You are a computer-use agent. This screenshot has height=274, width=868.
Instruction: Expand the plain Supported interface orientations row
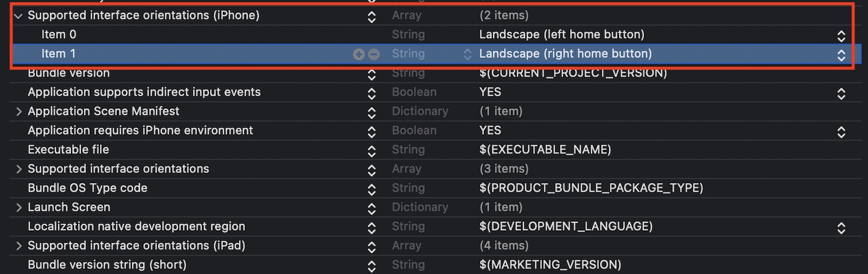(x=19, y=169)
